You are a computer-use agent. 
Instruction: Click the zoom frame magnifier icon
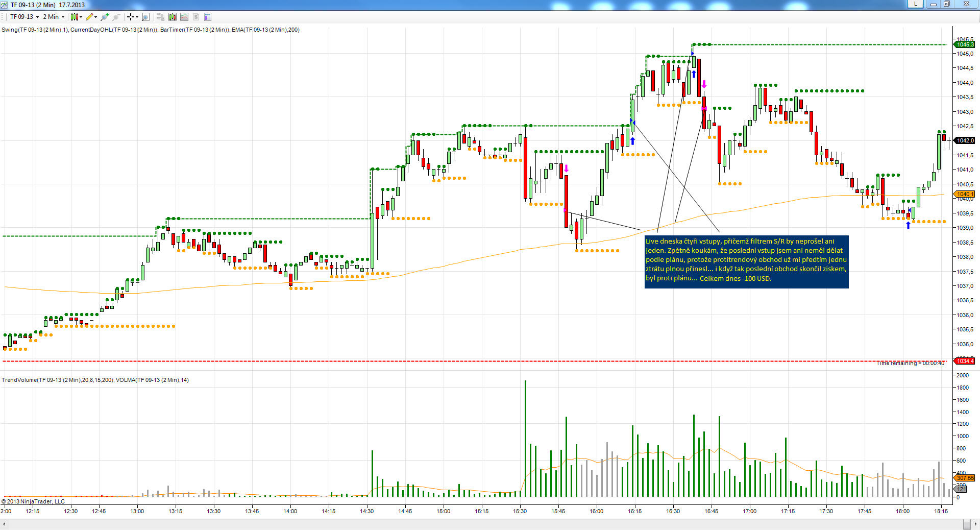(145, 17)
